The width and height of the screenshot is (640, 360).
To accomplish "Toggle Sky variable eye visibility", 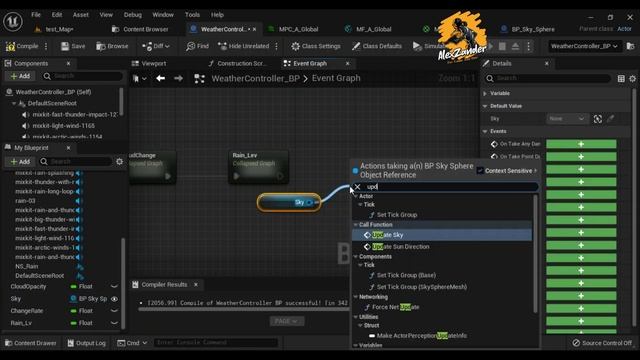I will coord(115,299).
